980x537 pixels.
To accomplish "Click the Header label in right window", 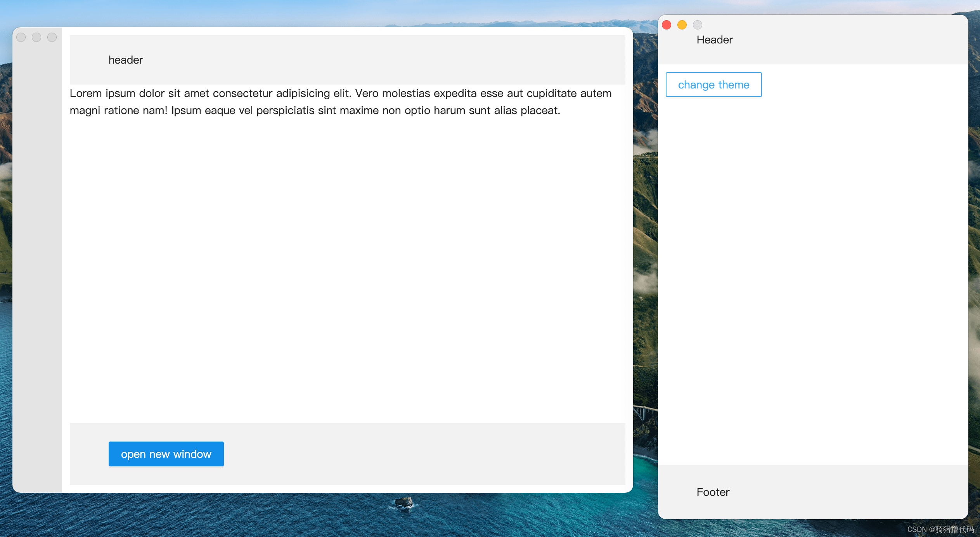I will [715, 40].
